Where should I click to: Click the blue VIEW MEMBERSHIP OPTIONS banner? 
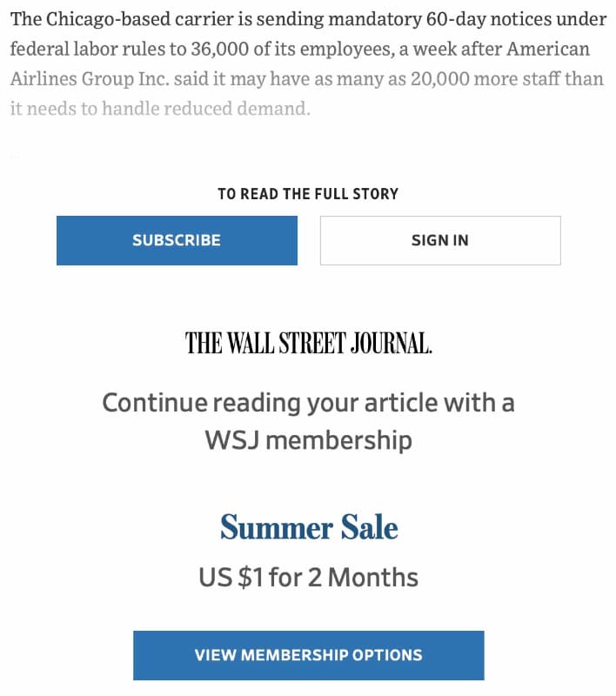(308, 655)
